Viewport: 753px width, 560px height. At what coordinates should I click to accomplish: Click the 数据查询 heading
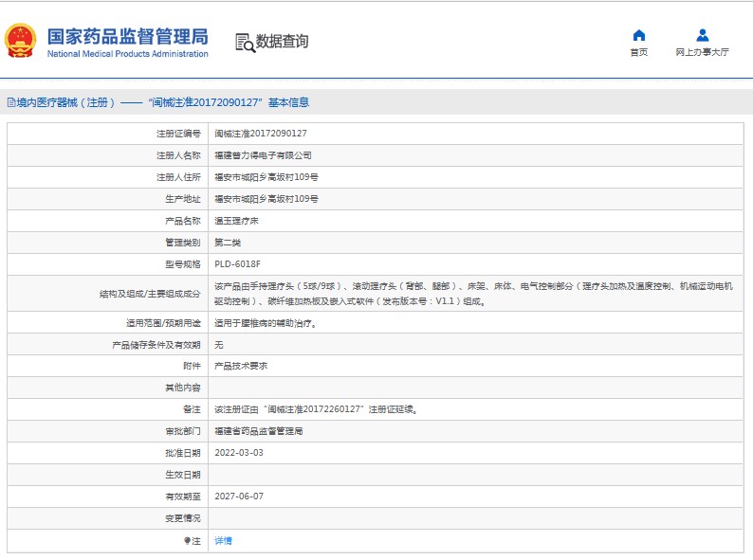(x=282, y=42)
